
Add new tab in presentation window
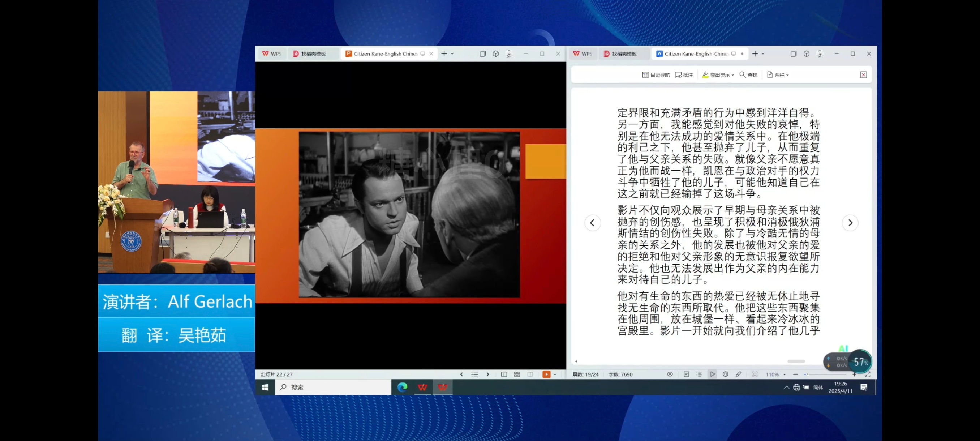coord(444,53)
